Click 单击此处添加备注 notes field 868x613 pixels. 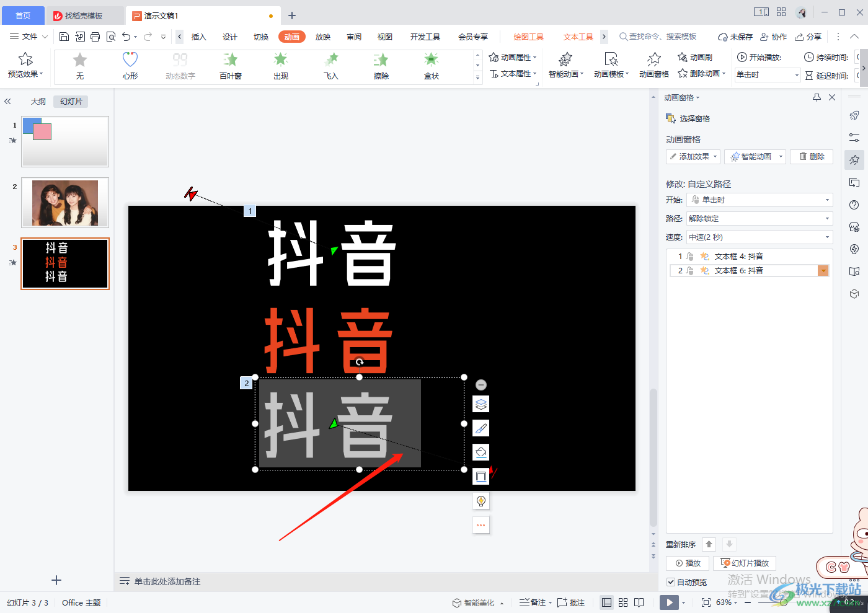pyautogui.click(x=167, y=581)
